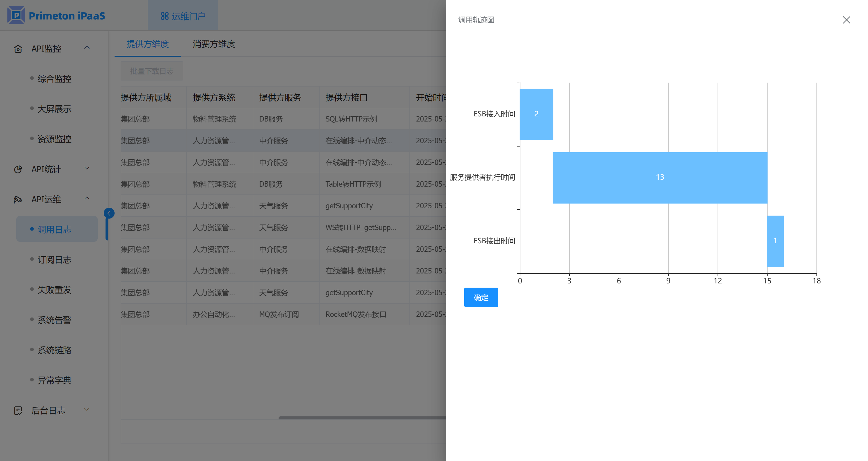Click the API监控 home icon
This screenshot has width=868, height=461.
point(18,49)
